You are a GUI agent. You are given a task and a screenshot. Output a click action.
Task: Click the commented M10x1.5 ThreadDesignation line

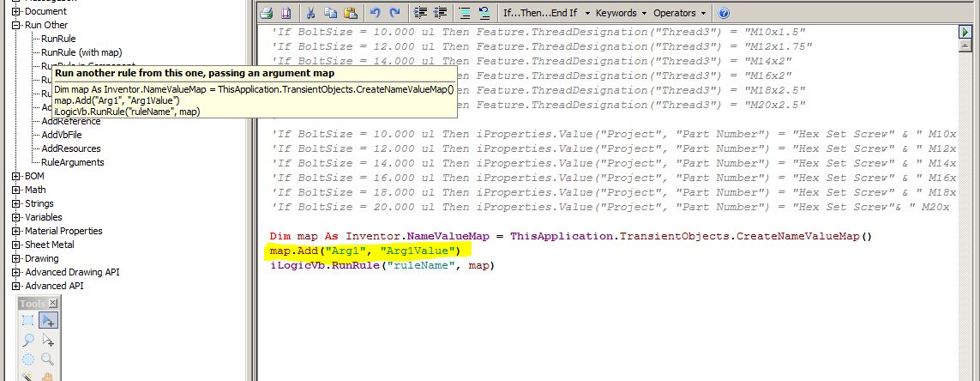pyautogui.click(x=538, y=32)
